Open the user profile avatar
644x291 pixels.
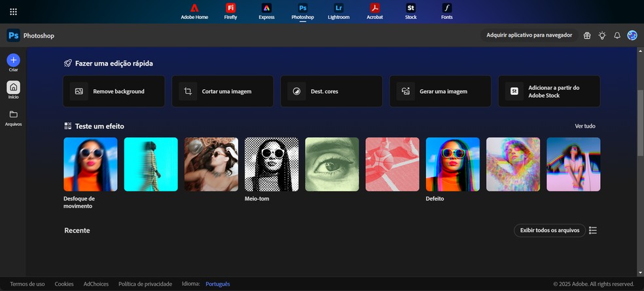[x=632, y=35]
